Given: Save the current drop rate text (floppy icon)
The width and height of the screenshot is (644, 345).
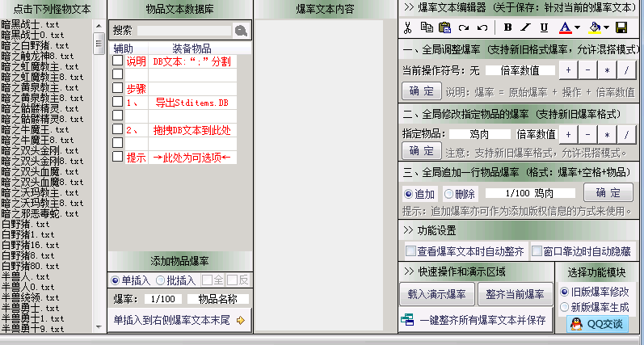Looking at the screenshot, I should coord(621,28).
